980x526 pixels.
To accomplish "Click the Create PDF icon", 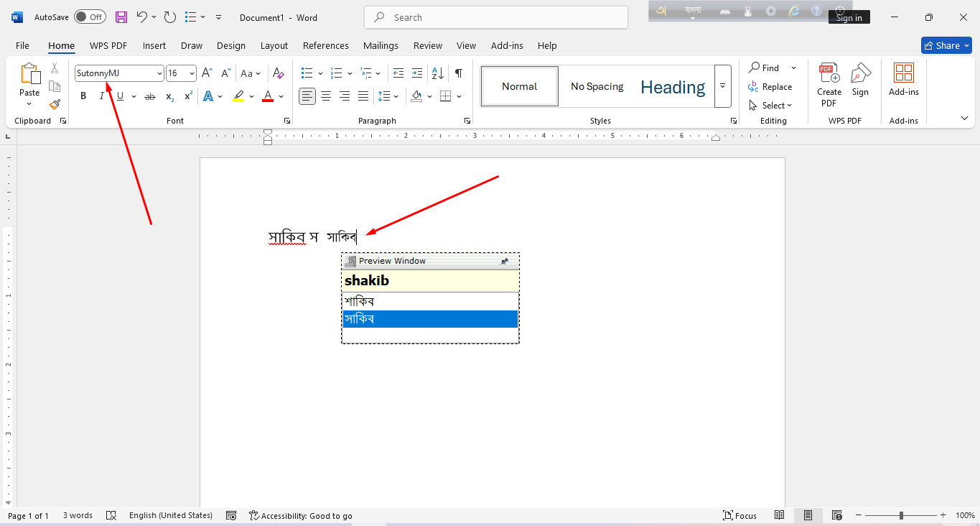I will (x=829, y=85).
